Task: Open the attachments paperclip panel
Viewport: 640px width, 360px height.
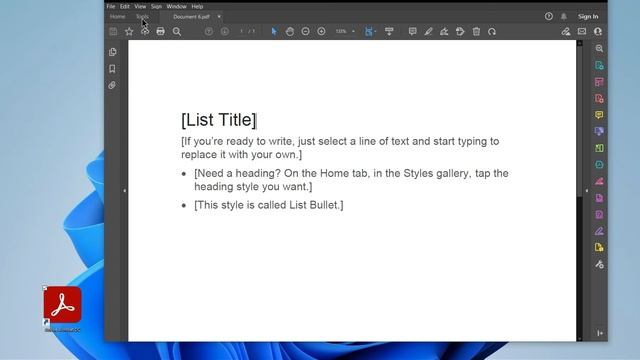Action: pyautogui.click(x=112, y=85)
